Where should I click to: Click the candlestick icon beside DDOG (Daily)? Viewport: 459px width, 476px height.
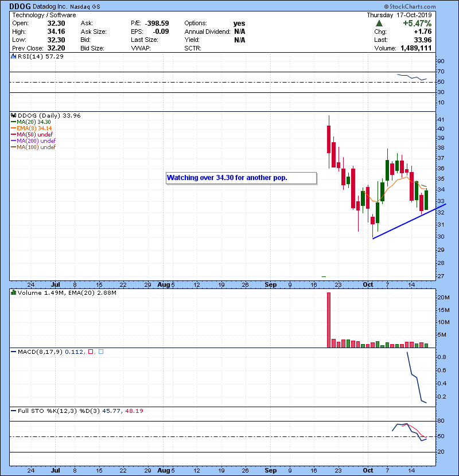(x=13, y=115)
